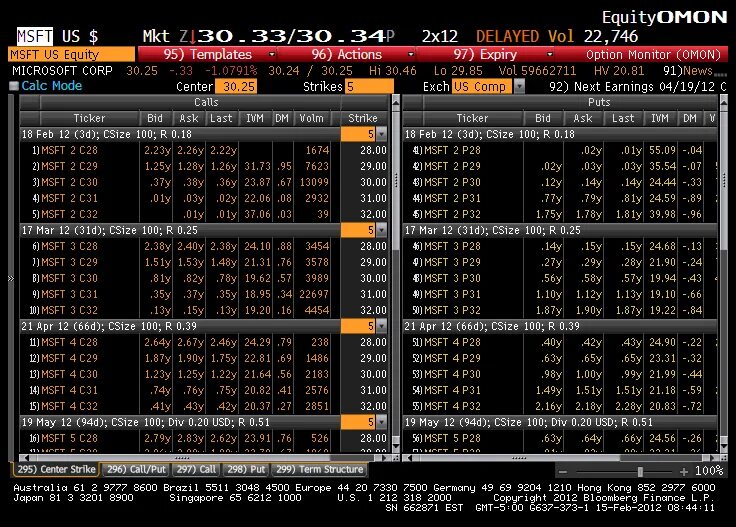Click the Puts section header
Viewport: 736px width, 527px height.
pos(598,102)
